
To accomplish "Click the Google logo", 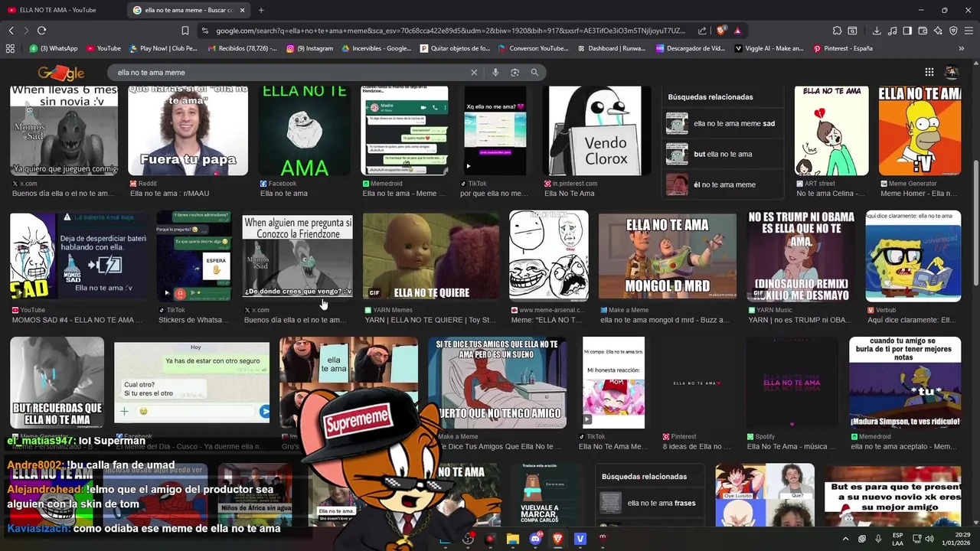I will coord(60,73).
